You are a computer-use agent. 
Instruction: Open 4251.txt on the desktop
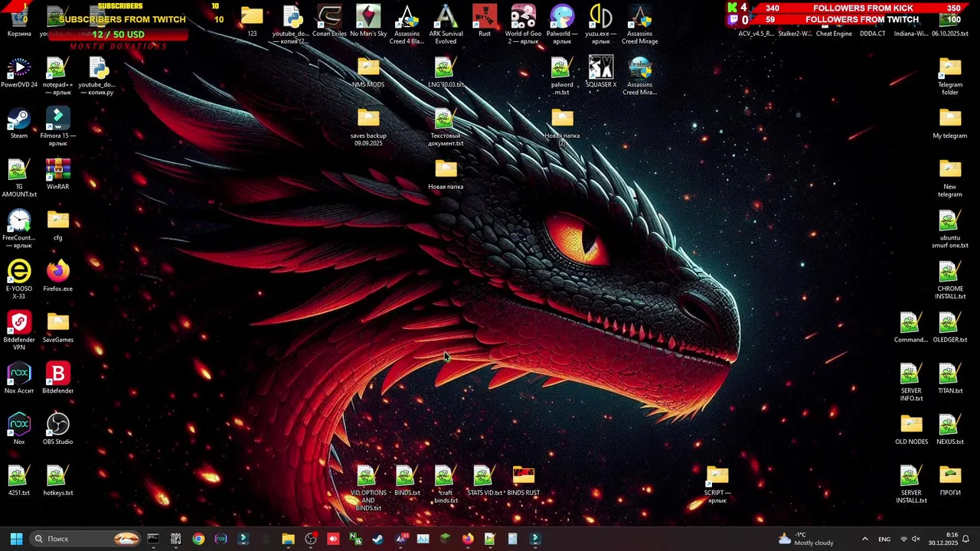pyautogui.click(x=19, y=481)
